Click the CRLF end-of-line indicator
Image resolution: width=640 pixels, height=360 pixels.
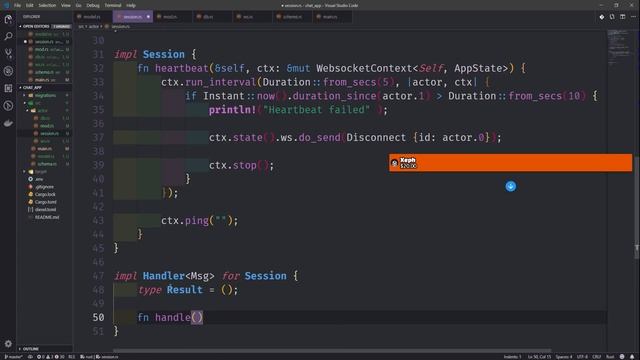(x=596, y=357)
